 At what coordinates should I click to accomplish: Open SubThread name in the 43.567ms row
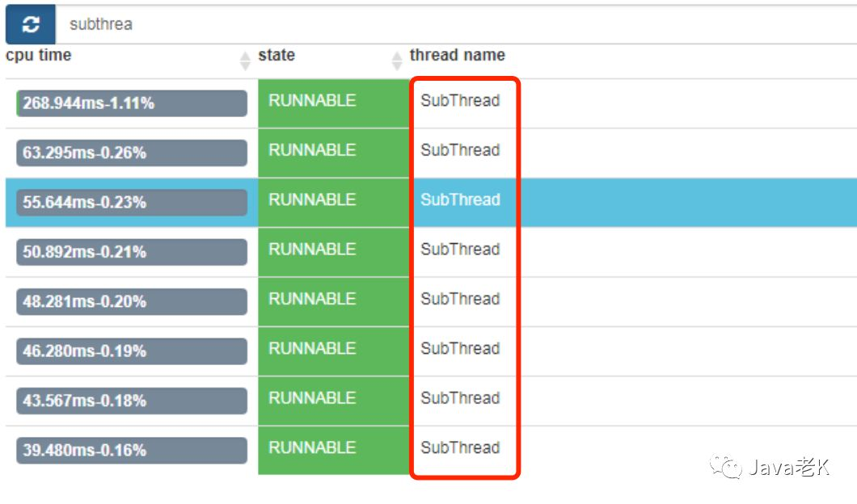(460, 398)
